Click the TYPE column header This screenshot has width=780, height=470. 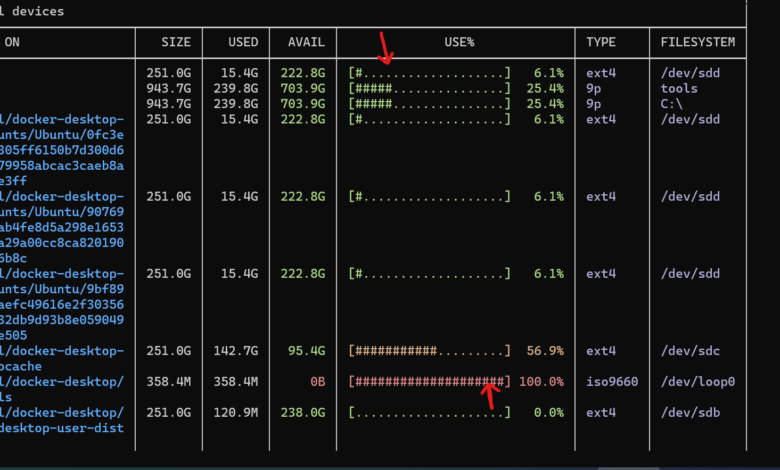pos(601,42)
